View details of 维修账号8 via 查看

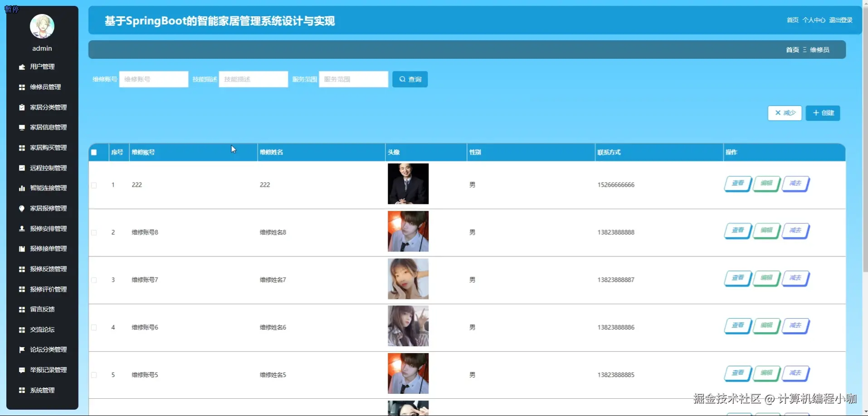coord(738,231)
